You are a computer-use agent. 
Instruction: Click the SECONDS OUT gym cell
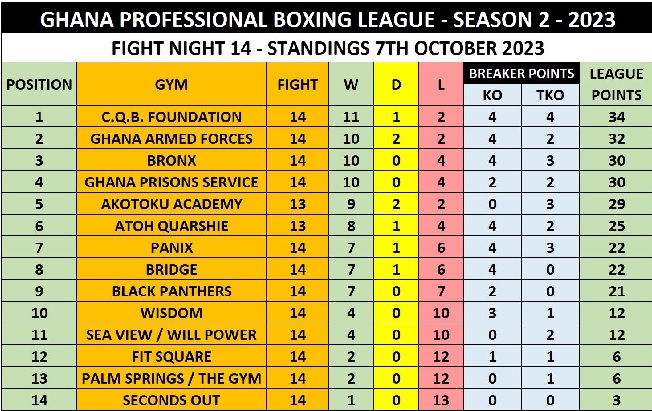(171, 400)
